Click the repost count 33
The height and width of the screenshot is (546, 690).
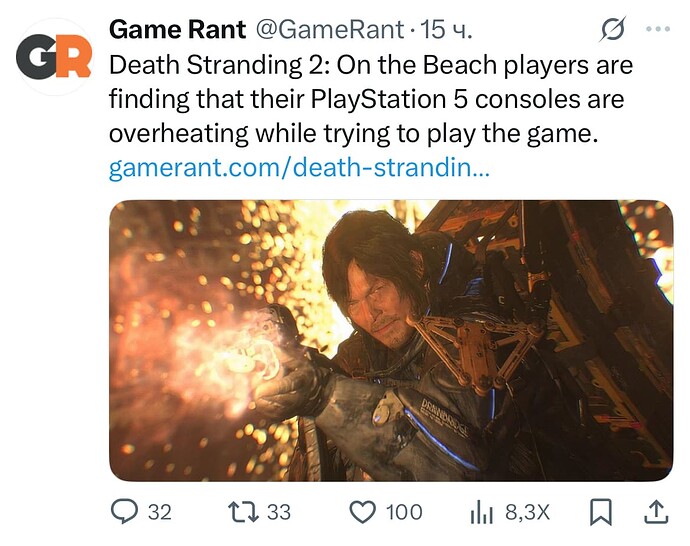(x=279, y=512)
